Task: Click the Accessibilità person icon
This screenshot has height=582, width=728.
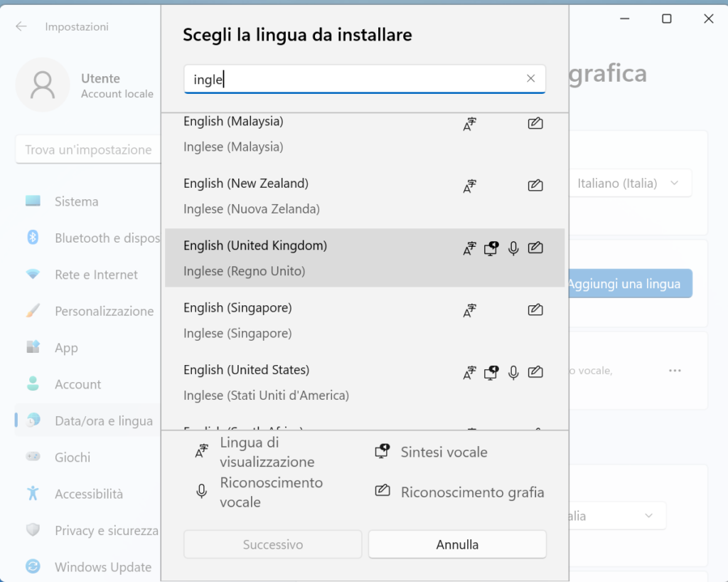Action: coord(33,493)
